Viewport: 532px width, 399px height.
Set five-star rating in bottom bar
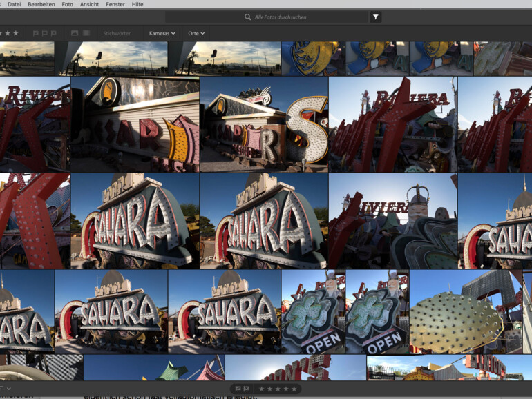coord(294,389)
